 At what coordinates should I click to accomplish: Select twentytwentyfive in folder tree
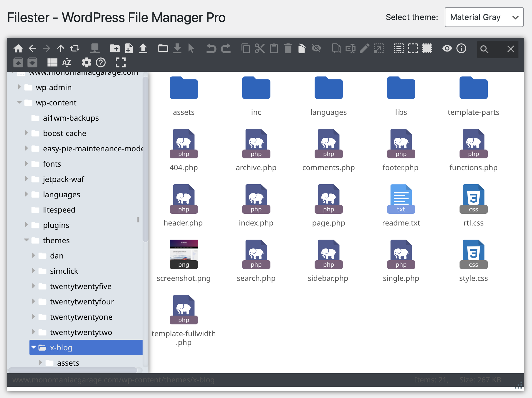click(81, 286)
